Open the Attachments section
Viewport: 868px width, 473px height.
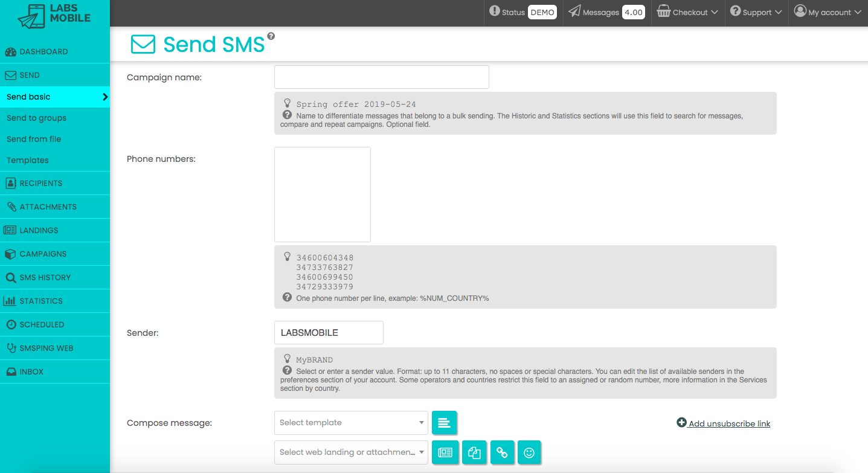55,207
